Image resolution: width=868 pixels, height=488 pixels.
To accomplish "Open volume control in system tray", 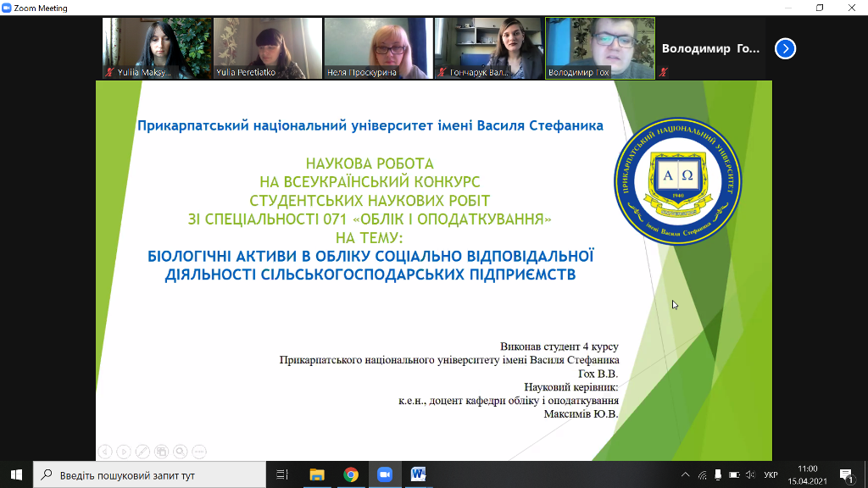I will point(749,474).
